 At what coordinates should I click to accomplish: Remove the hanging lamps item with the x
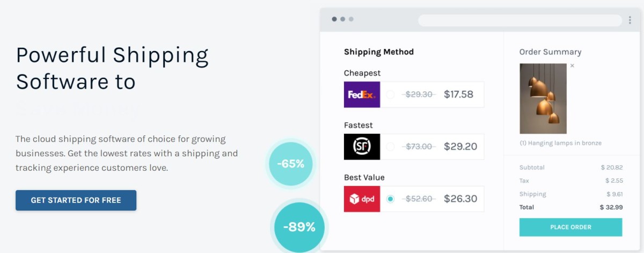coord(572,66)
